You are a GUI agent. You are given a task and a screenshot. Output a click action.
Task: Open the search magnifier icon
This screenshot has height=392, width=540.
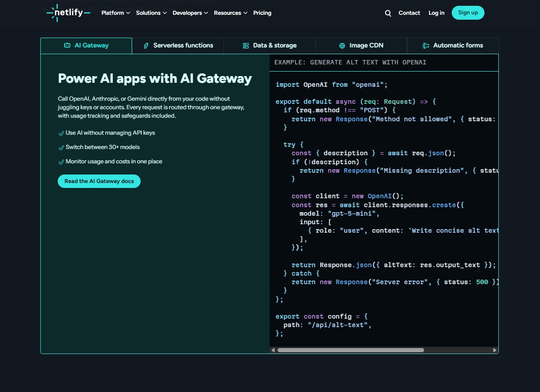point(388,13)
